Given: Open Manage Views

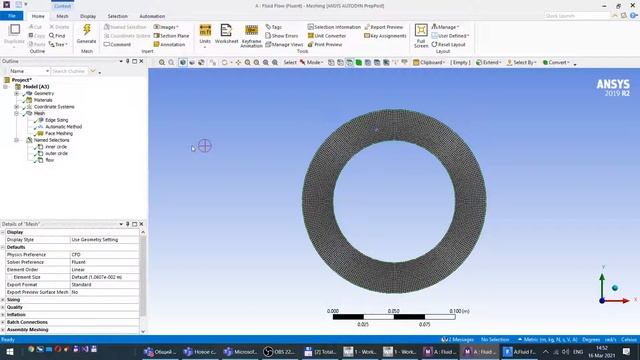Looking at the screenshot, I should (x=284, y=44).
